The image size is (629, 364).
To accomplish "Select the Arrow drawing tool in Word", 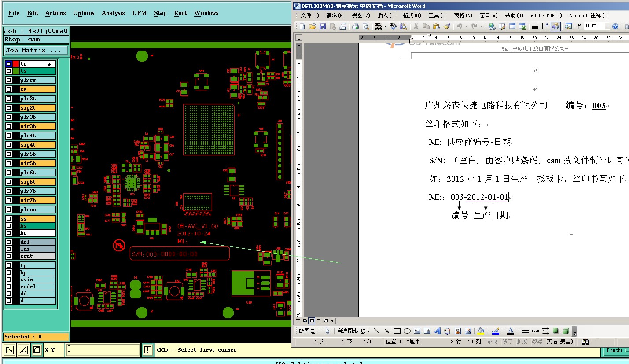I will [387, 331].
